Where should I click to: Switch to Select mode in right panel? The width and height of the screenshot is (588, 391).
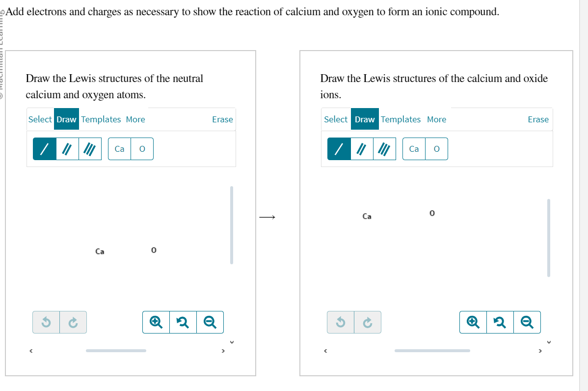[336, 119]
